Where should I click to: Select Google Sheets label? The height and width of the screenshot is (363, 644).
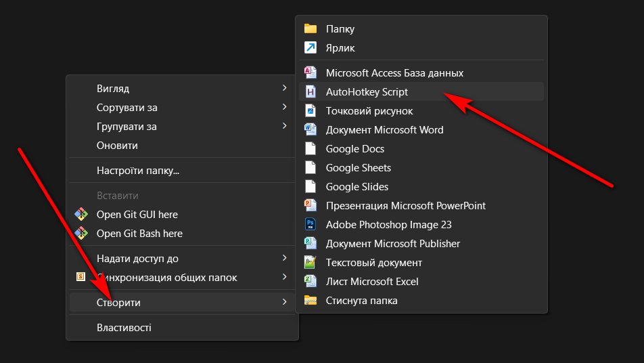pos(358,168)
